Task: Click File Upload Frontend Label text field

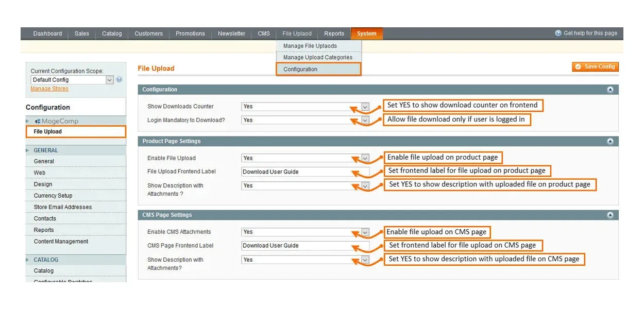Action: point(305,172)
